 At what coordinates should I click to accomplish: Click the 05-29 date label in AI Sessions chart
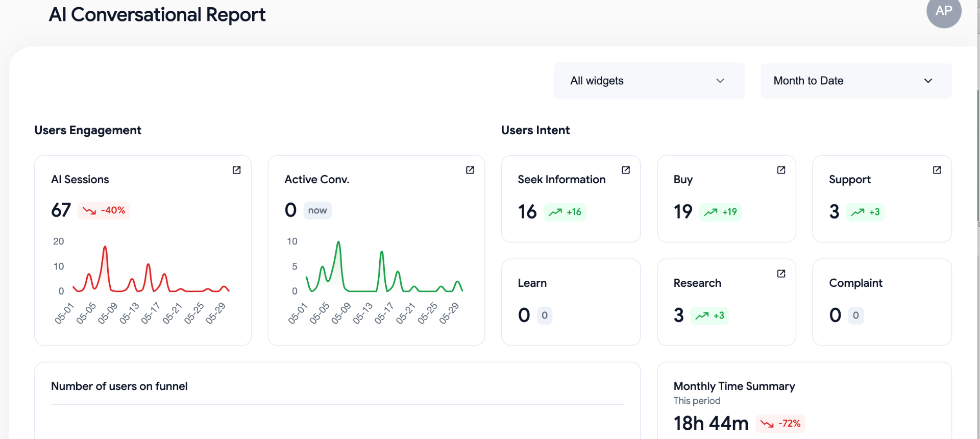[x=216, y=313]
